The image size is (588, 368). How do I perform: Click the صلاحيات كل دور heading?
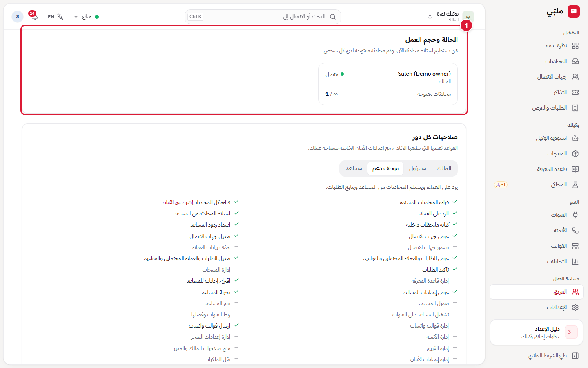[434, 137]
